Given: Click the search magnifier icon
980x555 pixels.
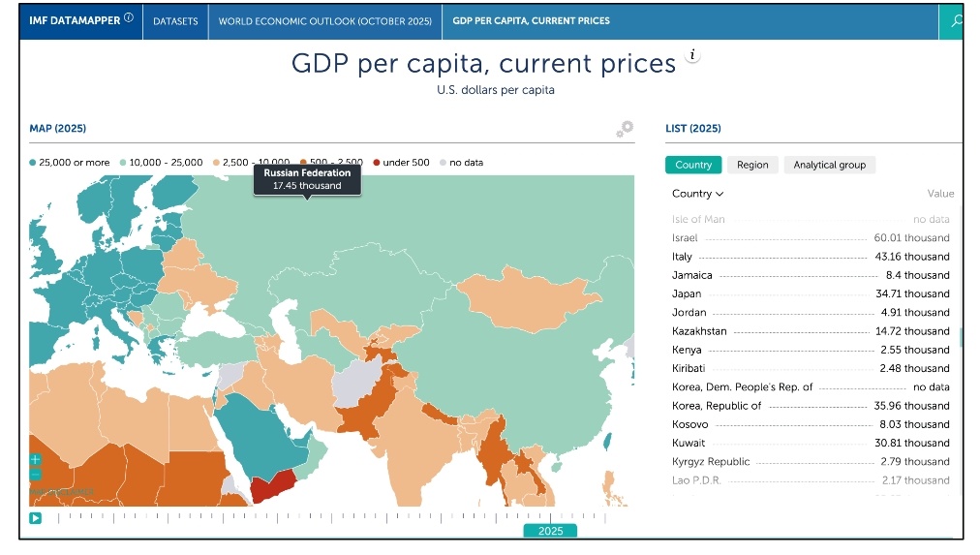Looking at the screenshot, I should pos(956,21).
